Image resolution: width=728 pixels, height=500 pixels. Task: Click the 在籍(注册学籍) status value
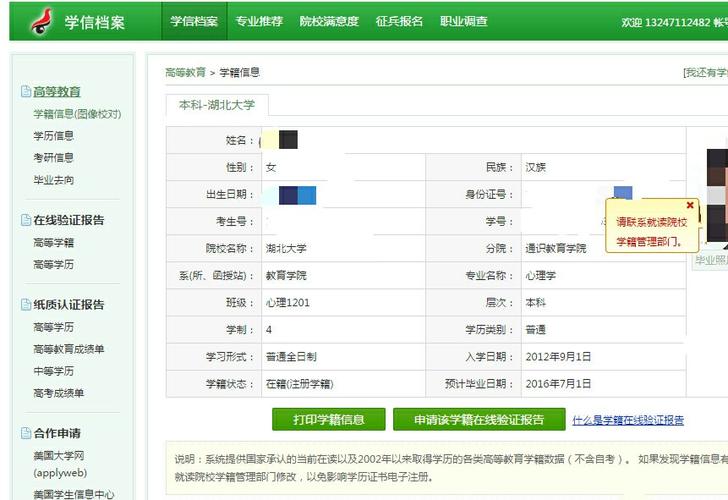coord(299,384)
